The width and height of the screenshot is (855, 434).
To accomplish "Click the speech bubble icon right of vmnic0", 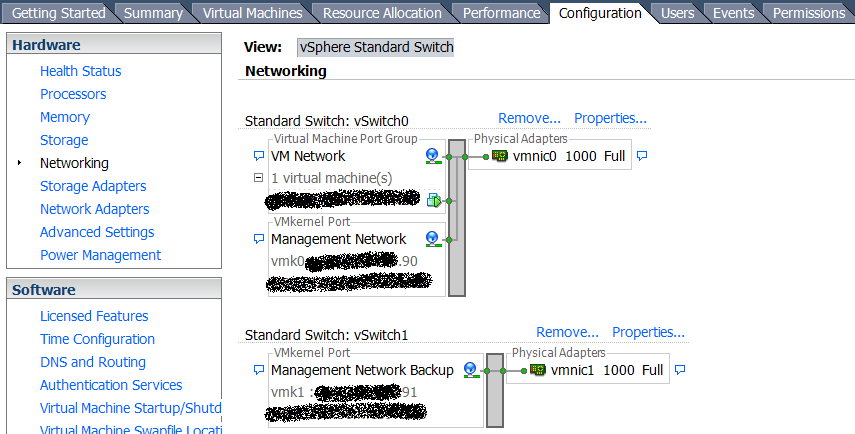I will click(x=642, y=156).
